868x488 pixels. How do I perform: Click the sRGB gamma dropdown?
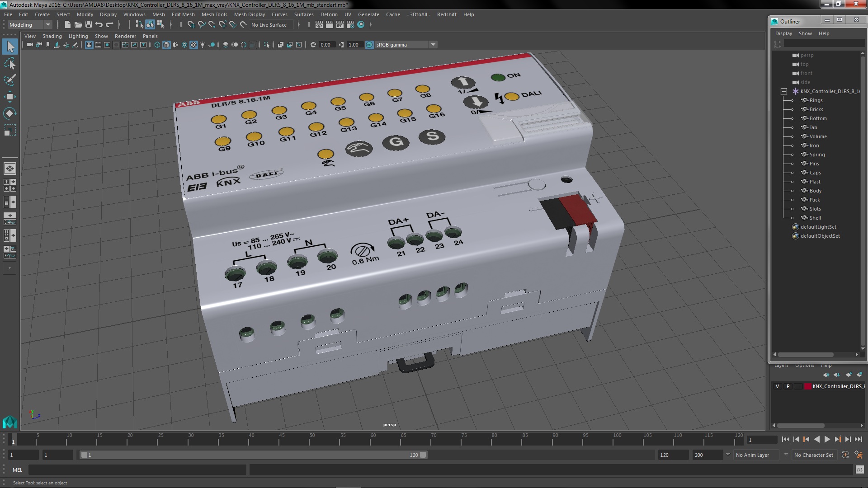(x=406, y=44)
